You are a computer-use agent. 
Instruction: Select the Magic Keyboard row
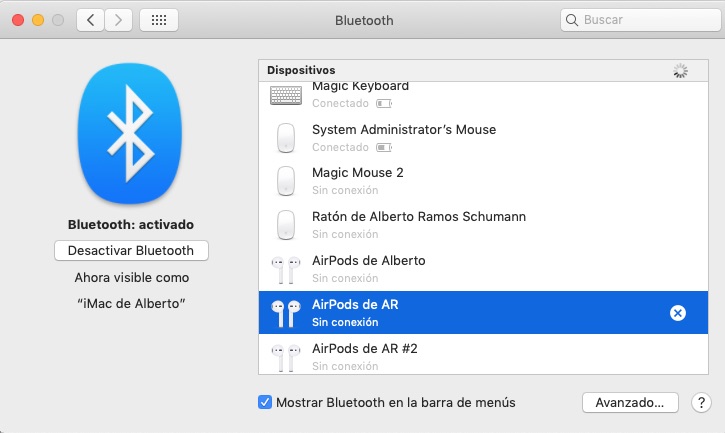[483, 95]
